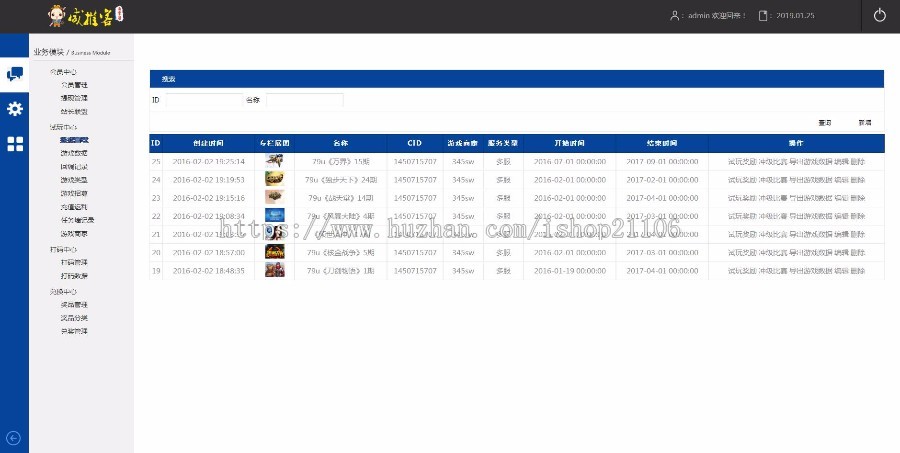Viewport: 900px width, 453px height.
Task: Open 奖品分类 in the sidebar
Action: 74,318
